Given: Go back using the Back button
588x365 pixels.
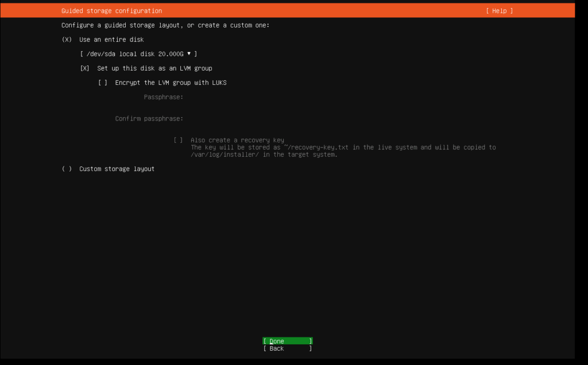Looking at the screenshot, I should pos(287,348).
